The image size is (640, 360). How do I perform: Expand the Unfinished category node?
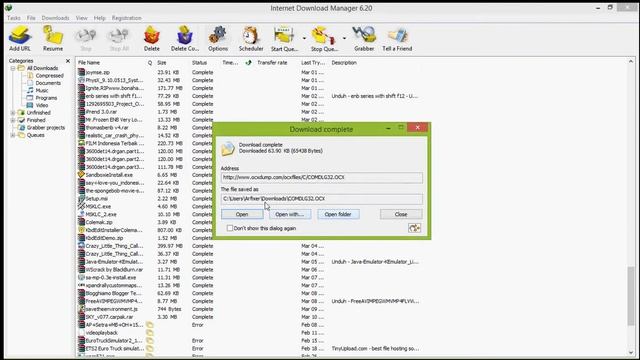point(13,113)
